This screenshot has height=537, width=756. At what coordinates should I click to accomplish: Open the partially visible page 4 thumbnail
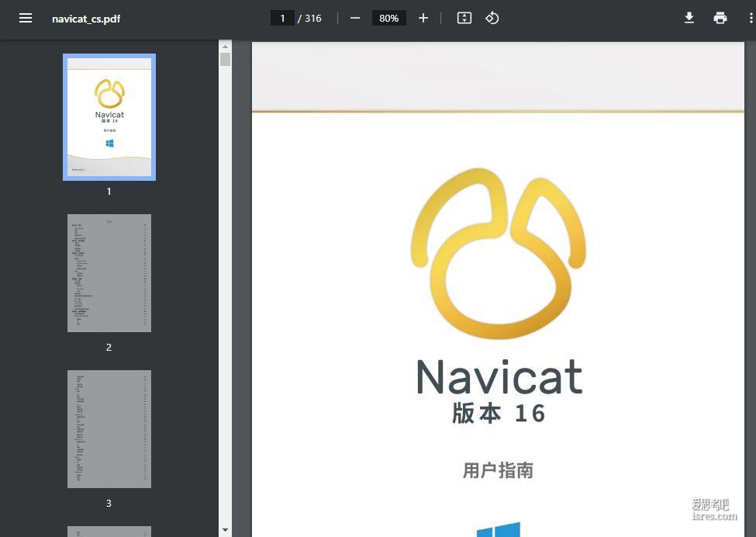click(x=109, y=532)
